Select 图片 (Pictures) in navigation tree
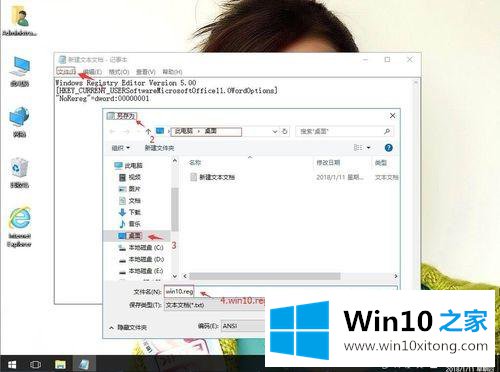 coord(130,189)
